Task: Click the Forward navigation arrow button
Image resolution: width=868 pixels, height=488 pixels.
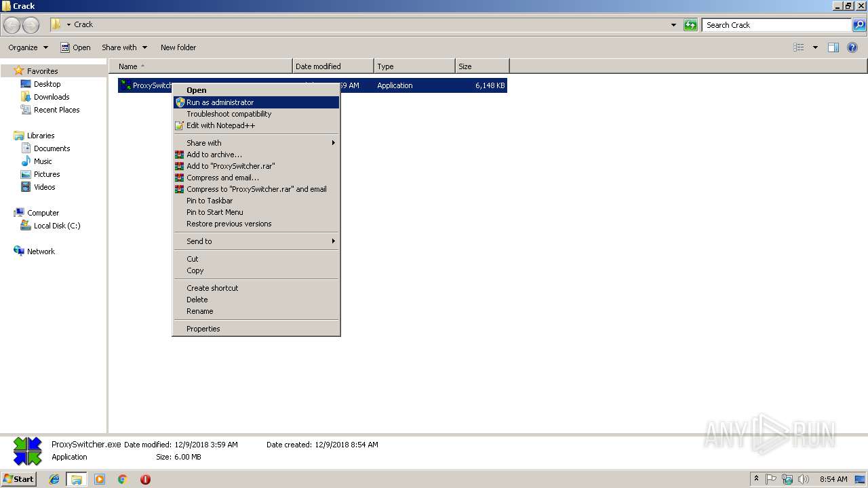Action: tap(31, 25)
